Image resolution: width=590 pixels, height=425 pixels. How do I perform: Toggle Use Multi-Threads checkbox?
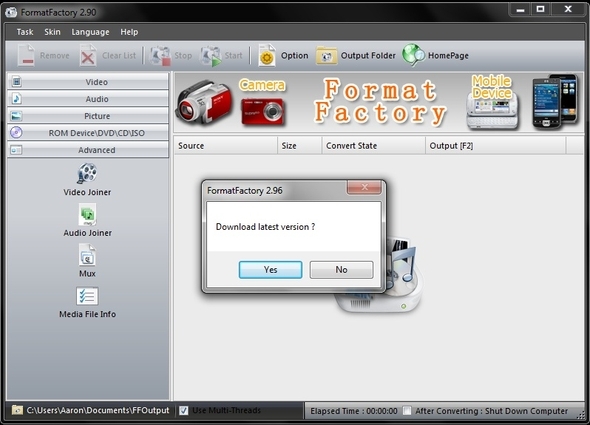click(184, 410)
